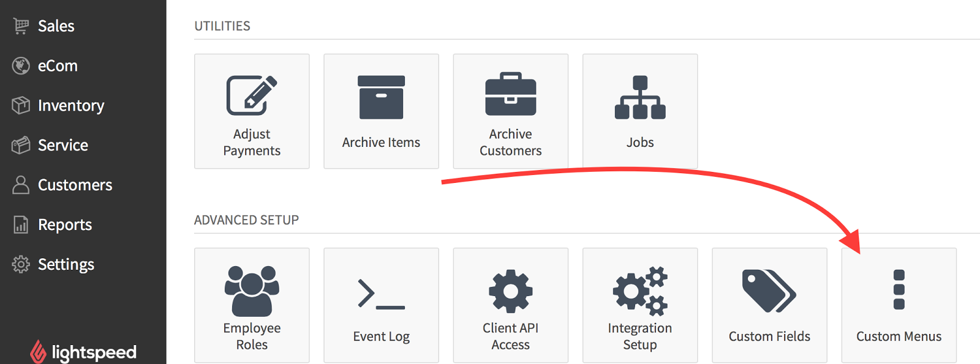Open the Sales cart icon in sidebar

(x=21, y=26)
